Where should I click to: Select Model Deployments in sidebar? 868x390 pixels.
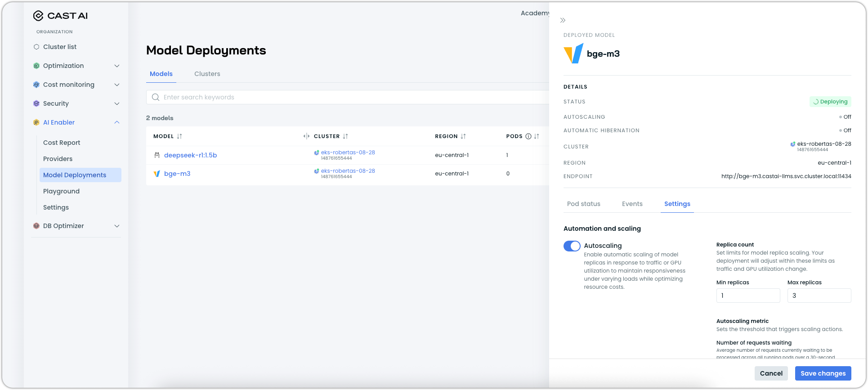pos(81,175)
